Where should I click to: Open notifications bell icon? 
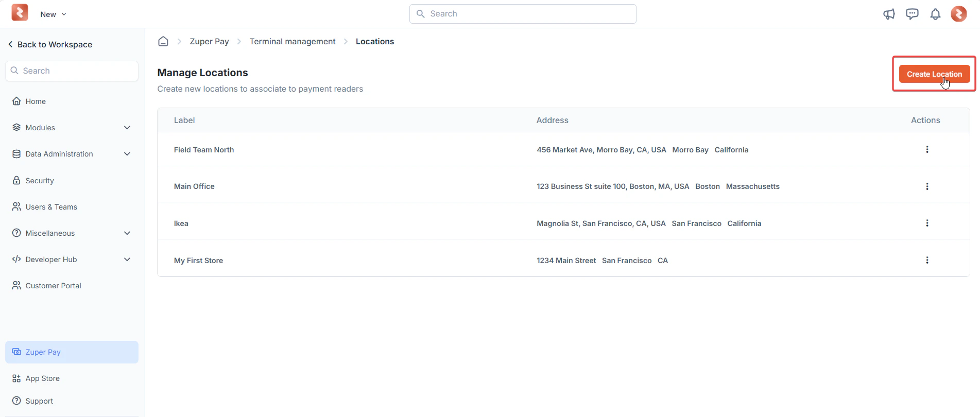point(935,14)
